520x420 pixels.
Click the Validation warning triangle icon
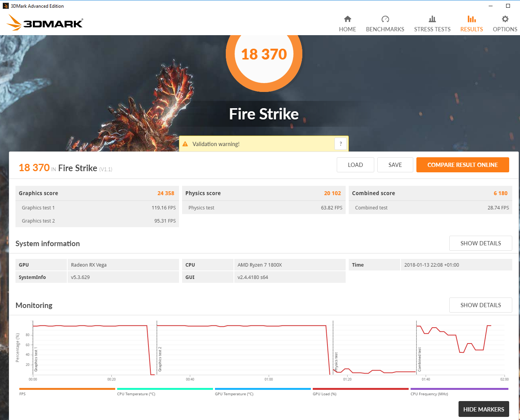click(x=185, y=144)
